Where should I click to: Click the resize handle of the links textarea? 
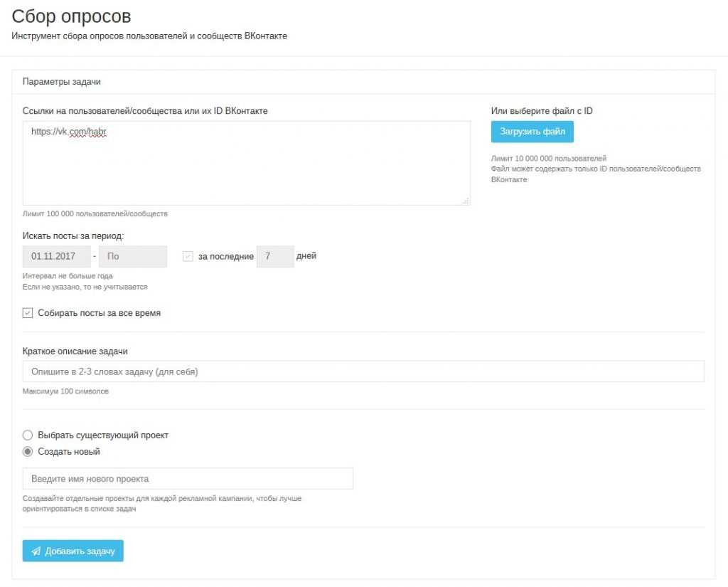[x=466, y=201]
